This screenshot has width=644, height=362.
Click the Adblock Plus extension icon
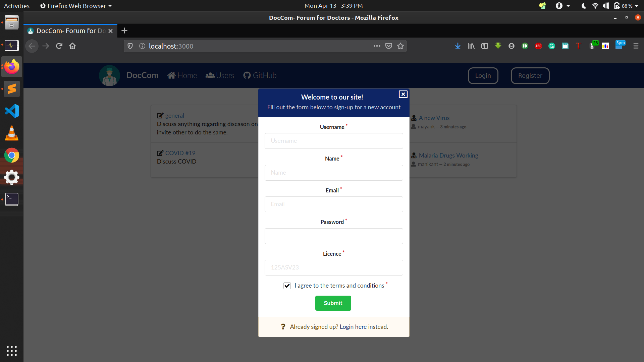(x=538, y=46)
